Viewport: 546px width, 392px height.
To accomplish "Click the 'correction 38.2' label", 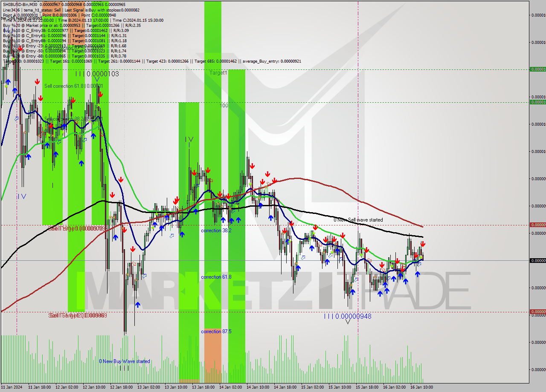I will click(x=216, y=230).
